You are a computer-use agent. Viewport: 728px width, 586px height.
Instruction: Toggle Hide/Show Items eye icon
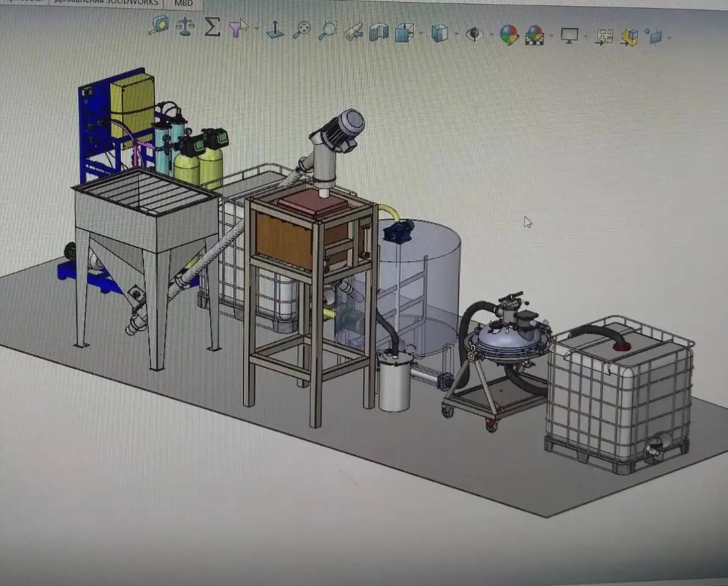(x=474, y=34)
